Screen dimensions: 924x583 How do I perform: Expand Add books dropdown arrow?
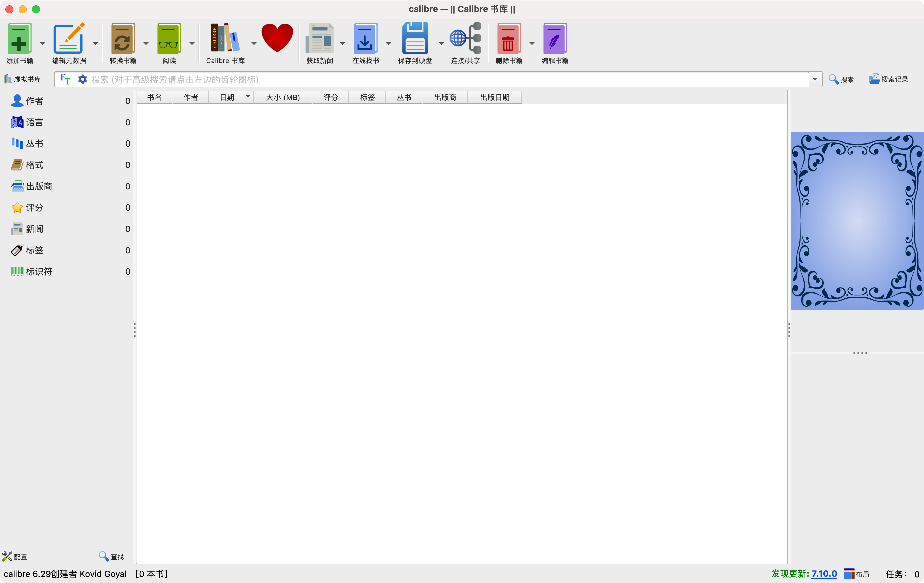click(43, 43)
